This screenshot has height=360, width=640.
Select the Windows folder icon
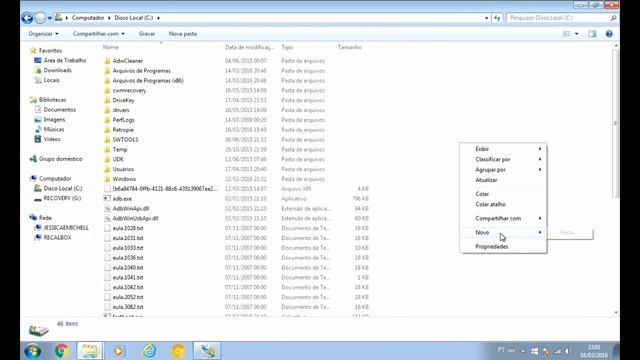pos(107,179)
